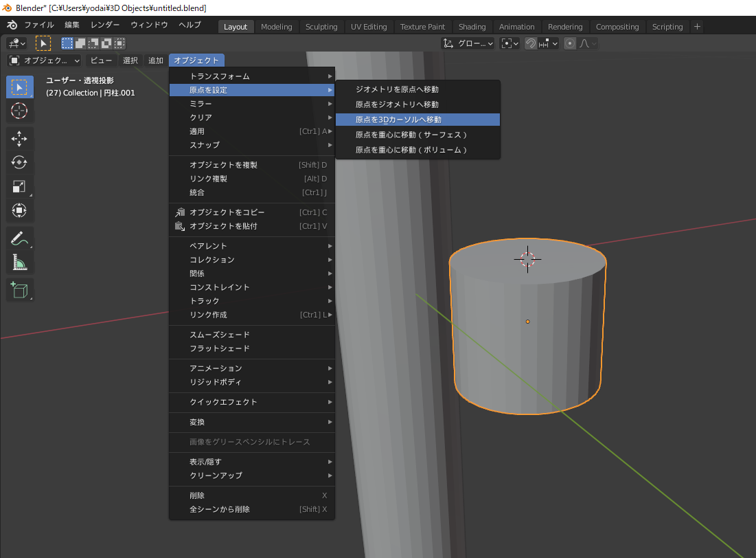Open the レンダー menu

click(105, 25)
